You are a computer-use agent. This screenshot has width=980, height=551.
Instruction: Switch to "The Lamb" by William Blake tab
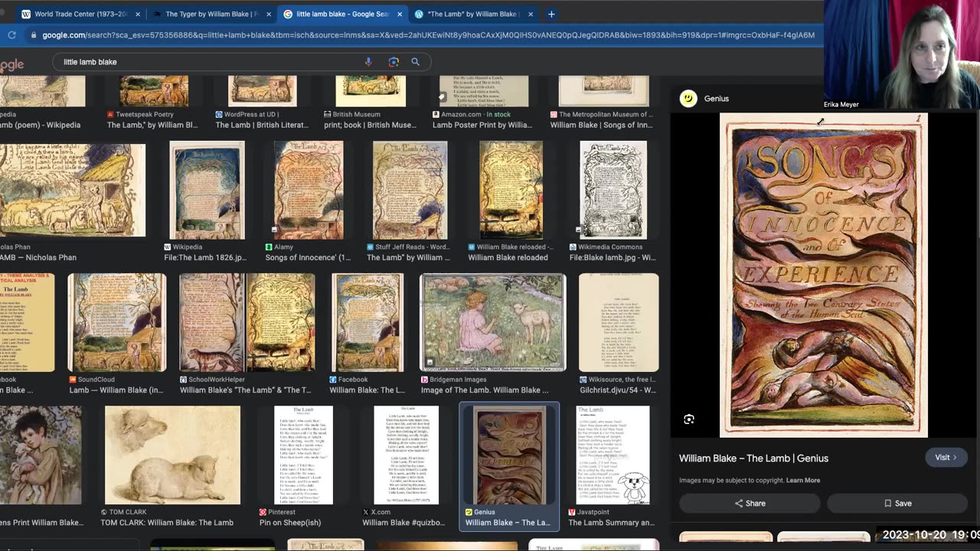point(472,14)
